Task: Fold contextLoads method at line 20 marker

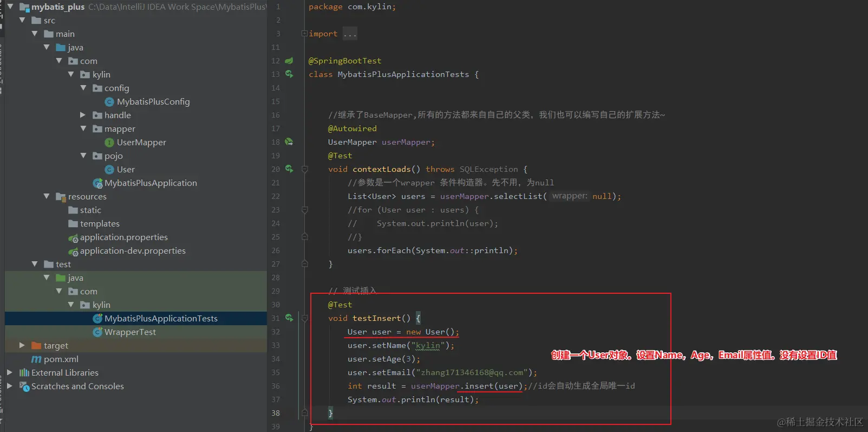Action: [304, 169]
